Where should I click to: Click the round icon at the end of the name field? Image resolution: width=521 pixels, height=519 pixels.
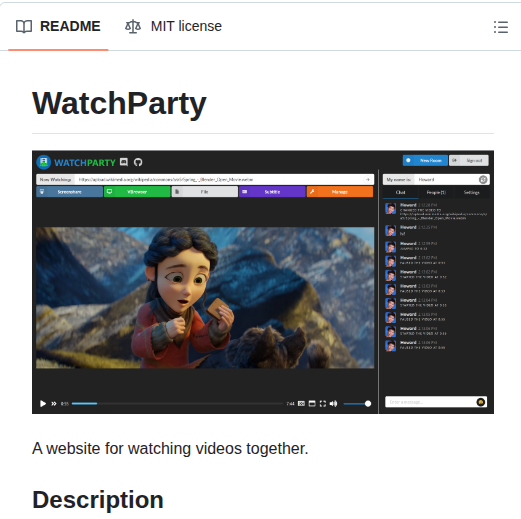click(x=483, y=180)
